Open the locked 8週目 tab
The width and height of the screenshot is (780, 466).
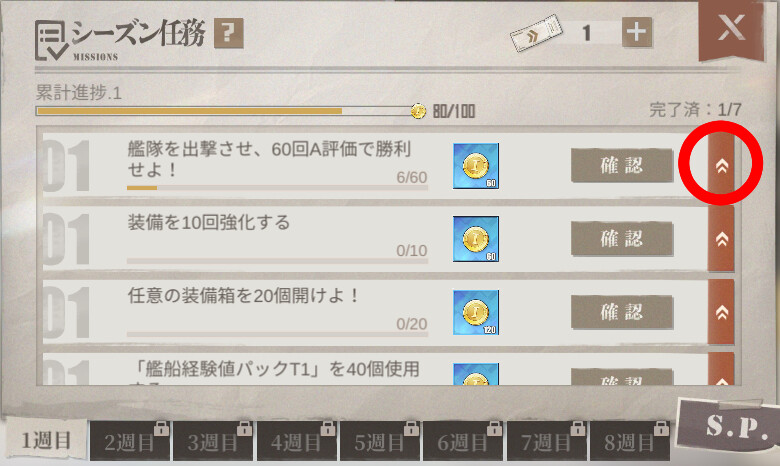pos(630,441)
